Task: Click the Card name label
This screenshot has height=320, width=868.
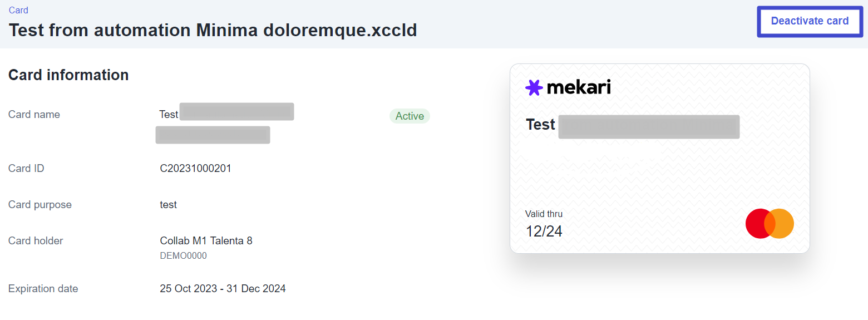Action: [34, 115]
